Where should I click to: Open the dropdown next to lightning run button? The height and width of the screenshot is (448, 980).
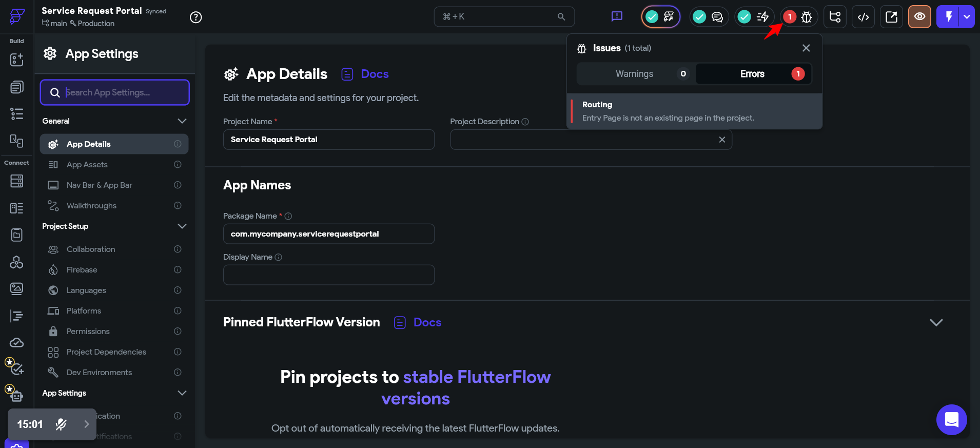click(967, 17)
